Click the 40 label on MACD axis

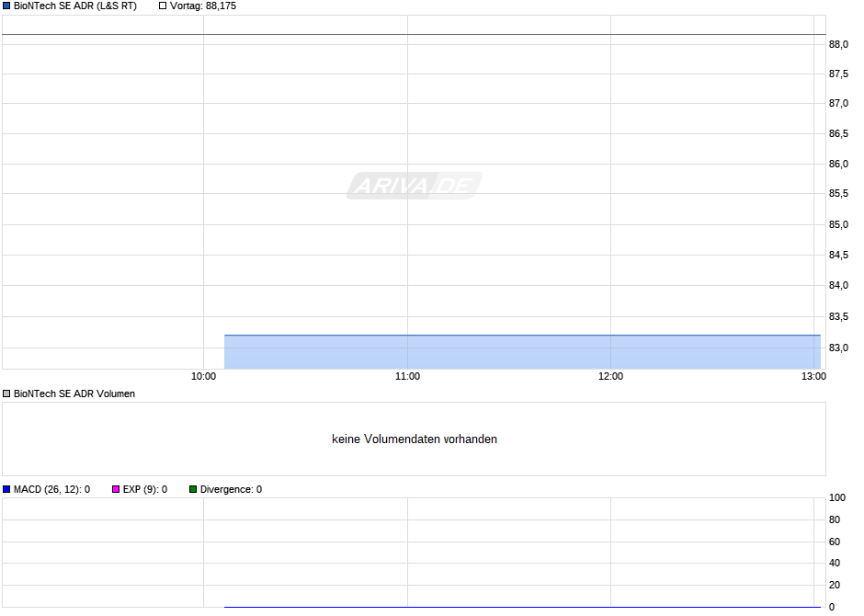click(835, 563)
